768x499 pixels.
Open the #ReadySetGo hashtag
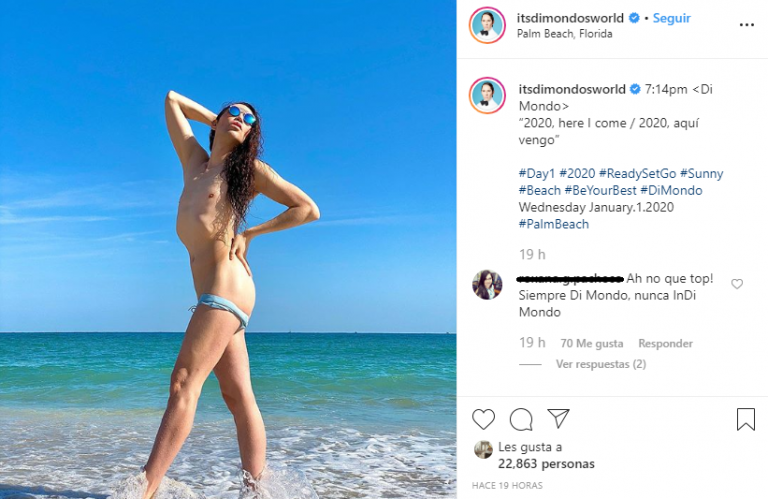pos(637,173)
